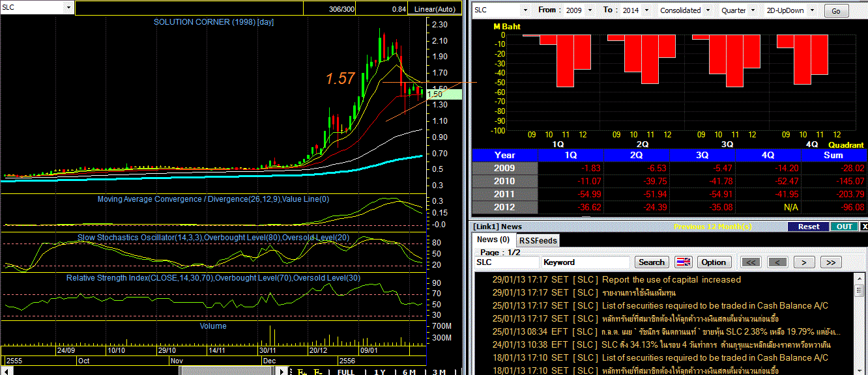This screenshot has height=375, width=868.
Task: Go to the next news page (>)
Action: 804,262
